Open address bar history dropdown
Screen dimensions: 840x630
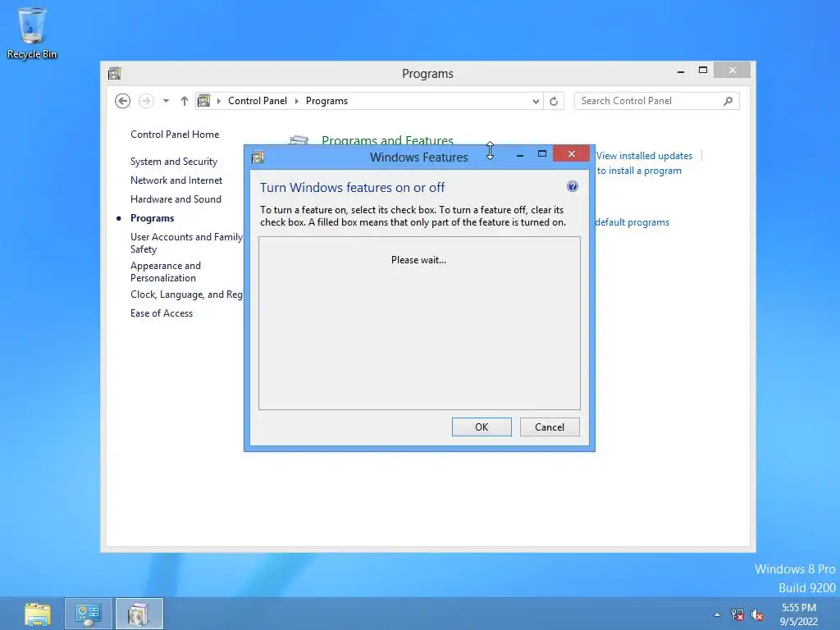pos(536,101)
